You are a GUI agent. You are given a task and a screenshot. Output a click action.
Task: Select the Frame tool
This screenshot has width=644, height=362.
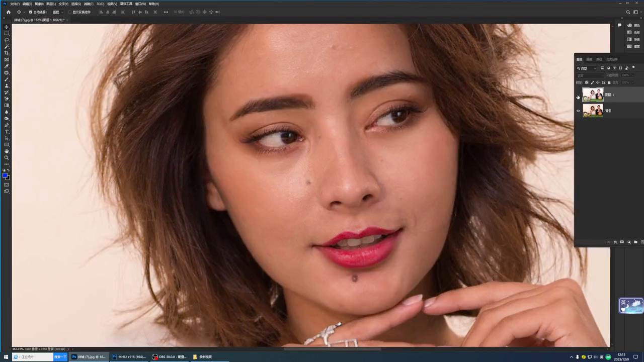(x=7, y=59)
